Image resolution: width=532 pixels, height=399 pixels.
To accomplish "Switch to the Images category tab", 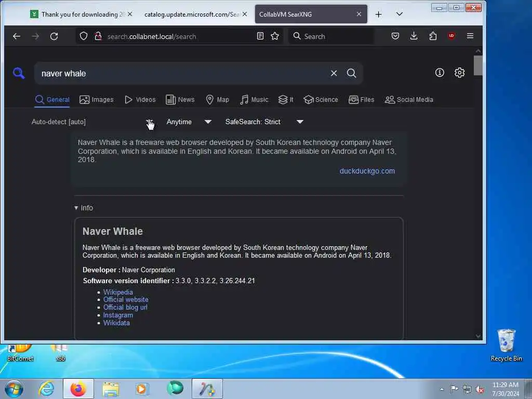I will point(96,100).
